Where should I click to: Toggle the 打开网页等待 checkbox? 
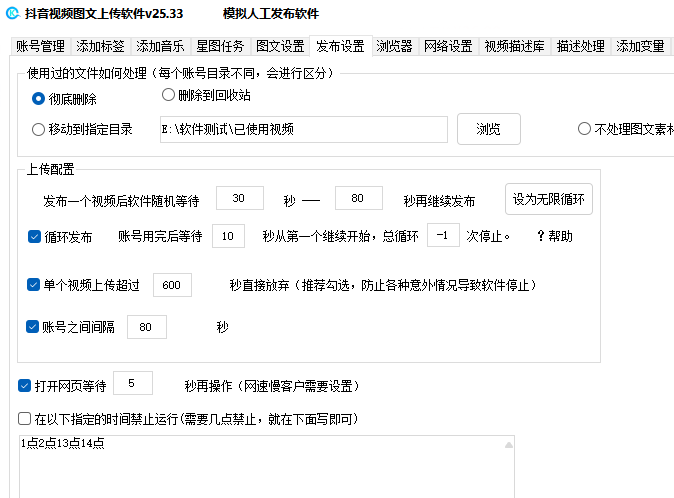click(x=25, y=385)
